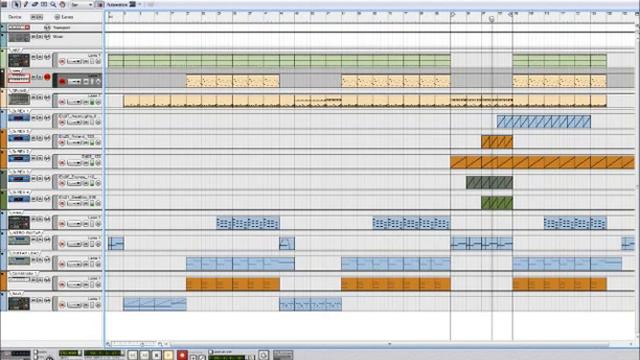Click device thumbnail of the bottom track
This screenshot has width=640, height=360.
[19, 304]
